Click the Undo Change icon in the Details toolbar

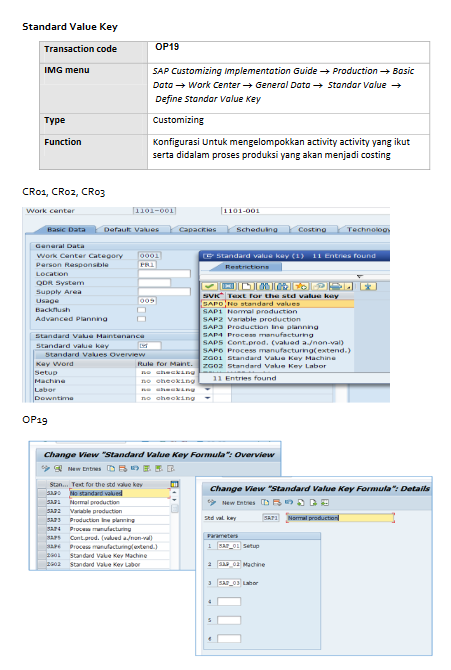289,502
